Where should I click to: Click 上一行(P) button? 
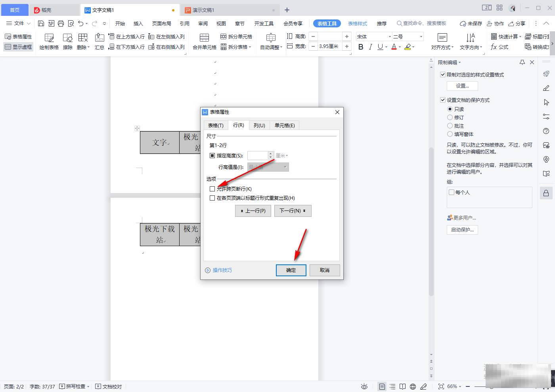(253, 211)
